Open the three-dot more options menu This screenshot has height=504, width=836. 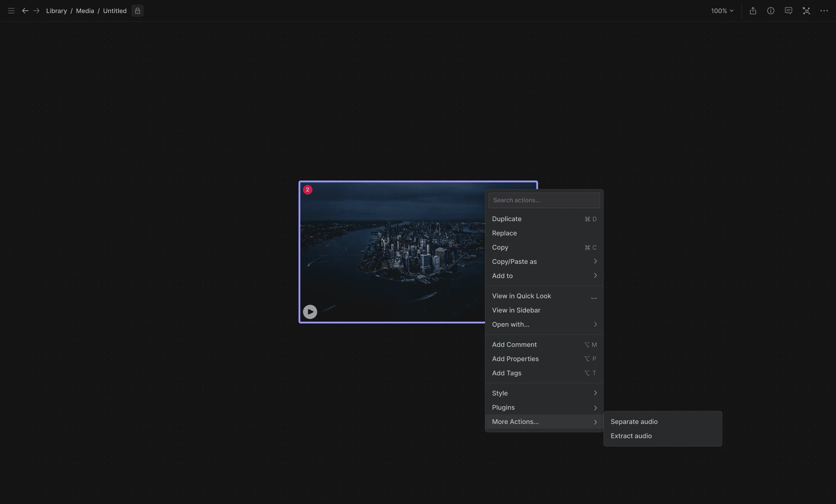(x=824, y=11)
